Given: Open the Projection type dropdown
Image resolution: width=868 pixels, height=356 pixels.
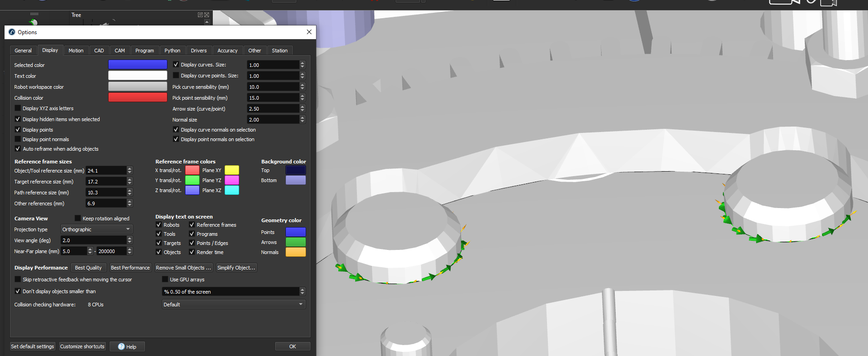Looking at the screenshot, I should pos(96,229).
